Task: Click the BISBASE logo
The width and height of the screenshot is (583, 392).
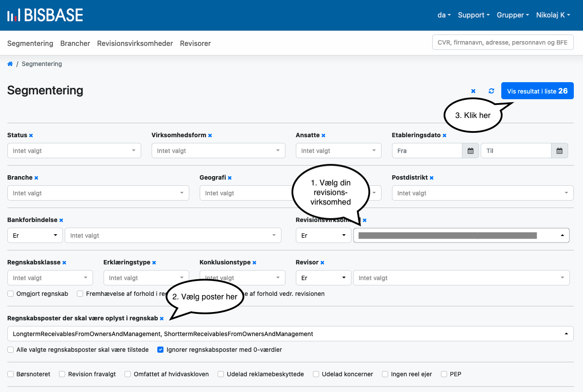Action: coord(45,15)
